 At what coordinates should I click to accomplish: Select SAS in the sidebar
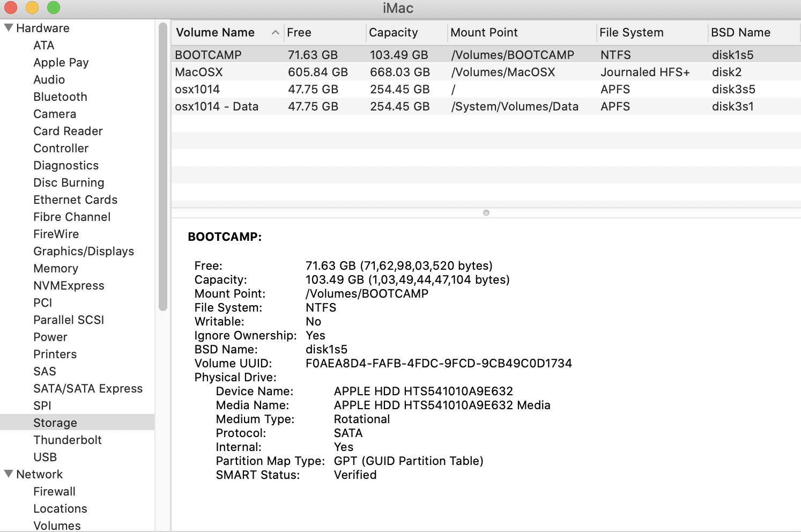tap(44, 371)
